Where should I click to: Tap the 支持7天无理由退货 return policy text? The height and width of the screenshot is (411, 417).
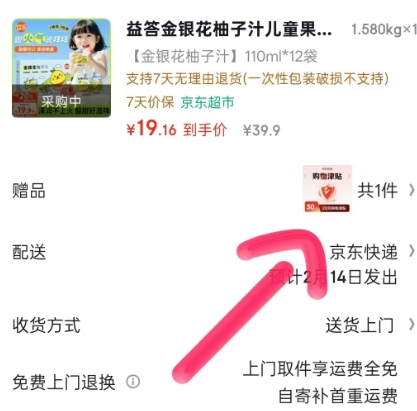pos(258,79)
